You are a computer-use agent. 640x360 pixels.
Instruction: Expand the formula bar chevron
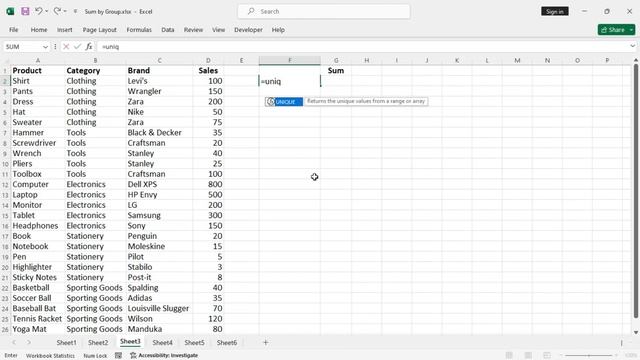(x=633, y=46)
